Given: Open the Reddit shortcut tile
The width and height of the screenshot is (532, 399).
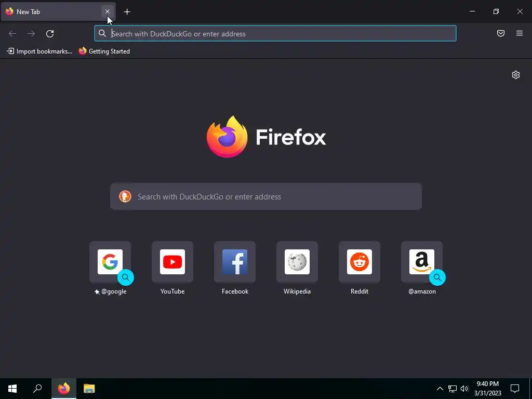Looking at the screenshot, I should (360, 262).
